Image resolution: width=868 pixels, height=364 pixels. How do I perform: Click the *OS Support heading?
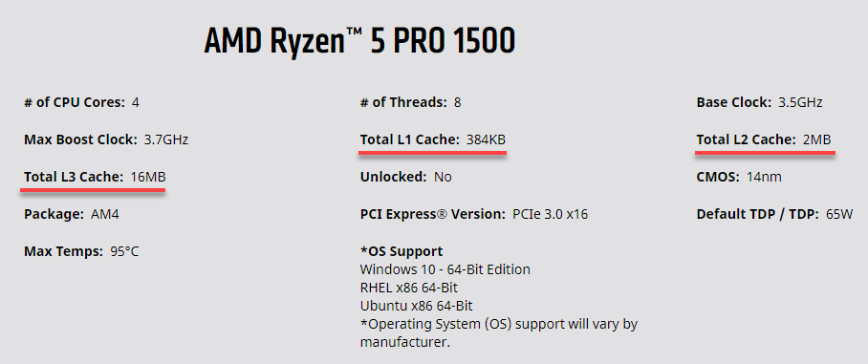(x=401, y=251)
